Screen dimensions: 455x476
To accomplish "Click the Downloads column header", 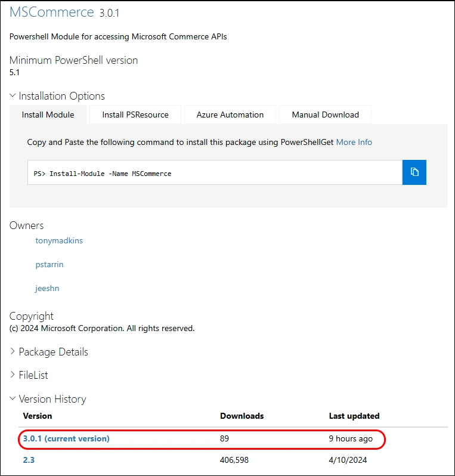I will click(x=242, y=416).
